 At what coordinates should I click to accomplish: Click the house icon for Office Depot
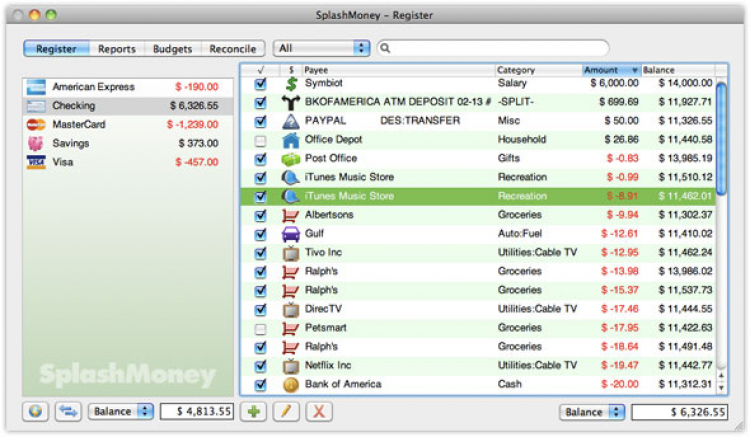[x=291, y=140]
